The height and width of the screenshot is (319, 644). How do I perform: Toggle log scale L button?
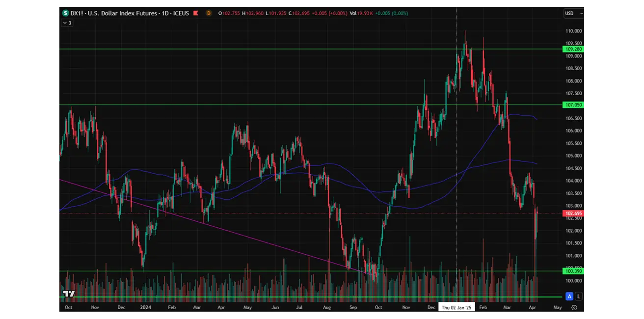click(x=579, y=296)
